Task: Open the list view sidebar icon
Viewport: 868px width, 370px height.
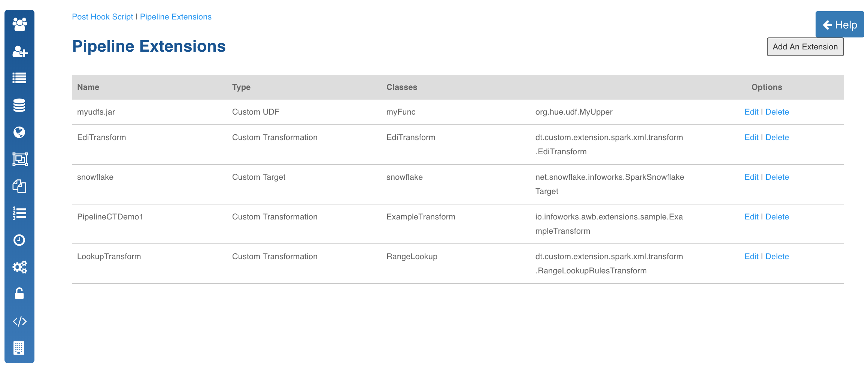Action: (19, 78)
